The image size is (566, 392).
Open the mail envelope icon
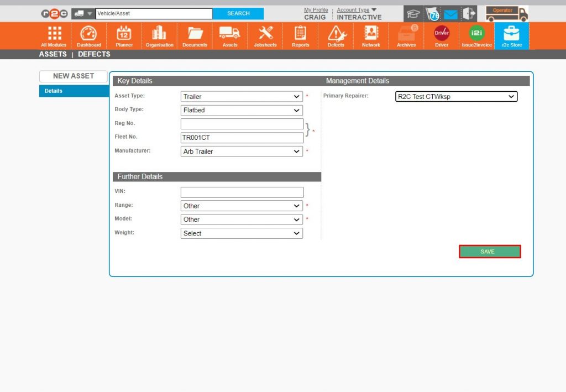coord(451,14)
